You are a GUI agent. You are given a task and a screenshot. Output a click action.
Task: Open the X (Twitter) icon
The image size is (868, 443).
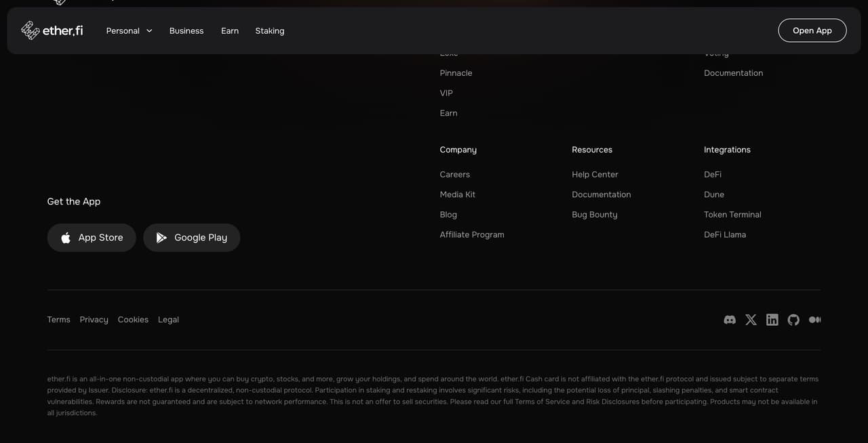[751, 320]
